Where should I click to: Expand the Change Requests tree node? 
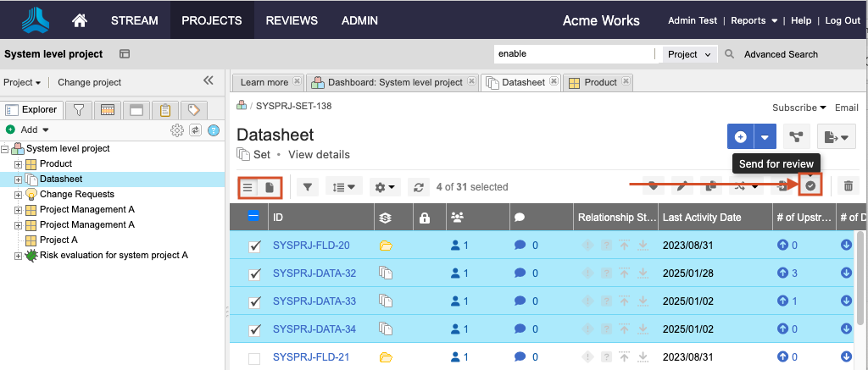pos(19,194)
